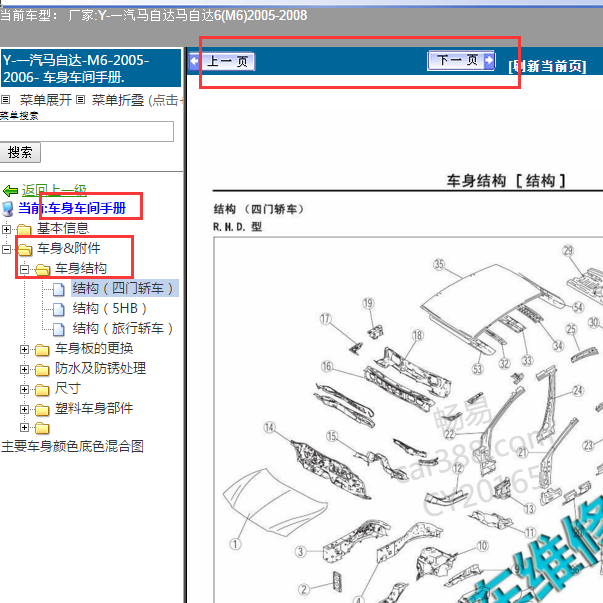
Task: Click document icon for 结构（四门轿车）
Action: (x=58, y=289)
